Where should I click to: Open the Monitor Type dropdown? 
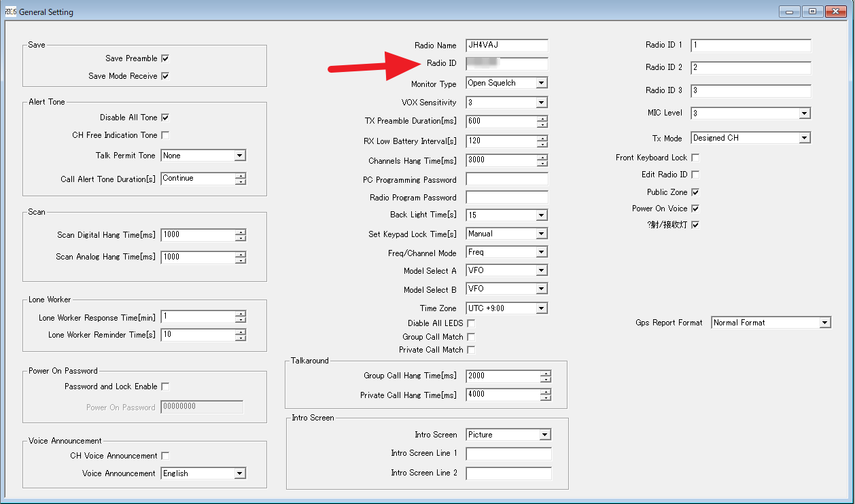tap(541, 84)
